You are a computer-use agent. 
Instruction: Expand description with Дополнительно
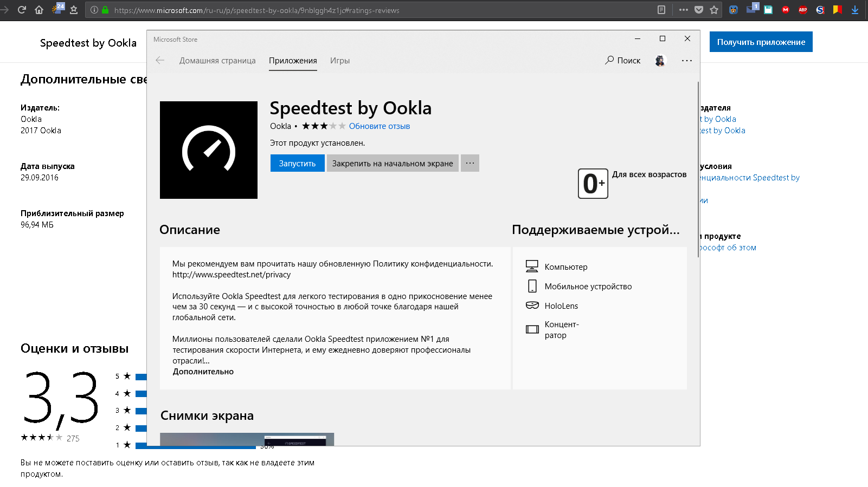coord(203,372)
